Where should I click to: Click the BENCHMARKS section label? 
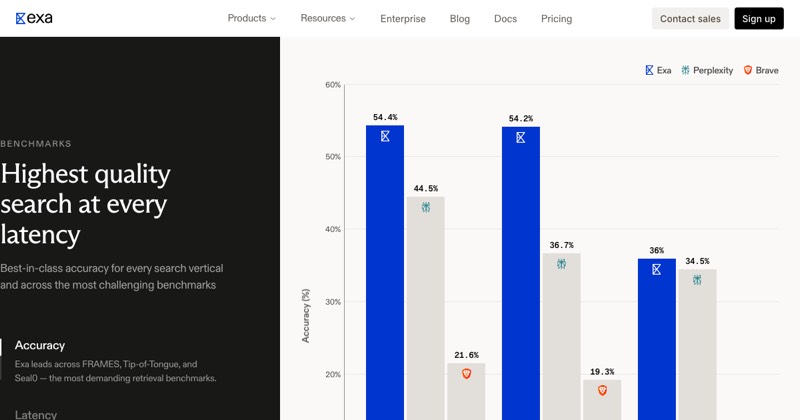pos(36,144)
